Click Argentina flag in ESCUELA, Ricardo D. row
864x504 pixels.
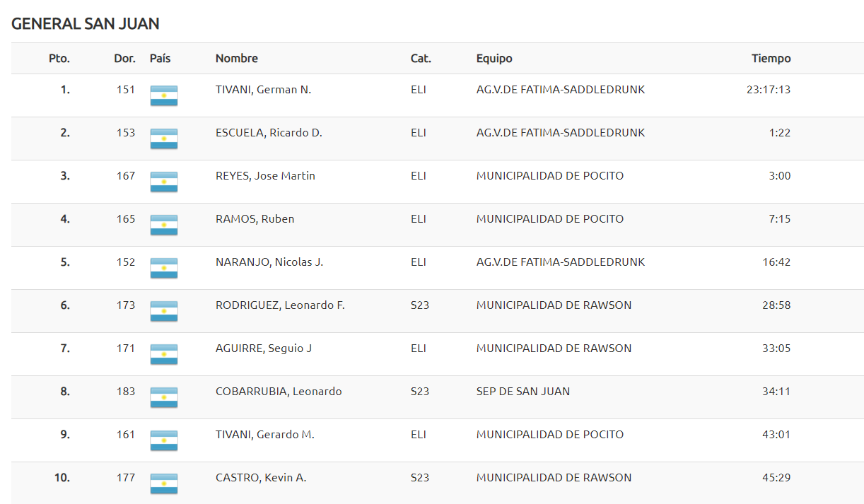tap(164, 139)
